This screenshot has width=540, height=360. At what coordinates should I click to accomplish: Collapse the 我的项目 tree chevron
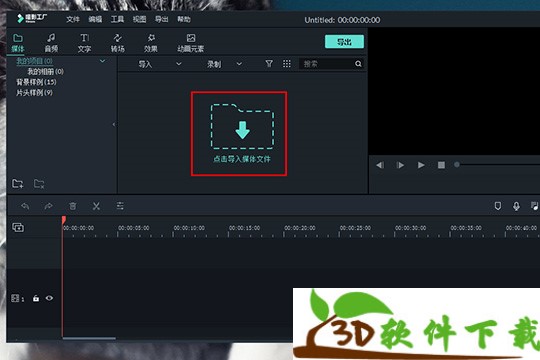tap(102, 61)
